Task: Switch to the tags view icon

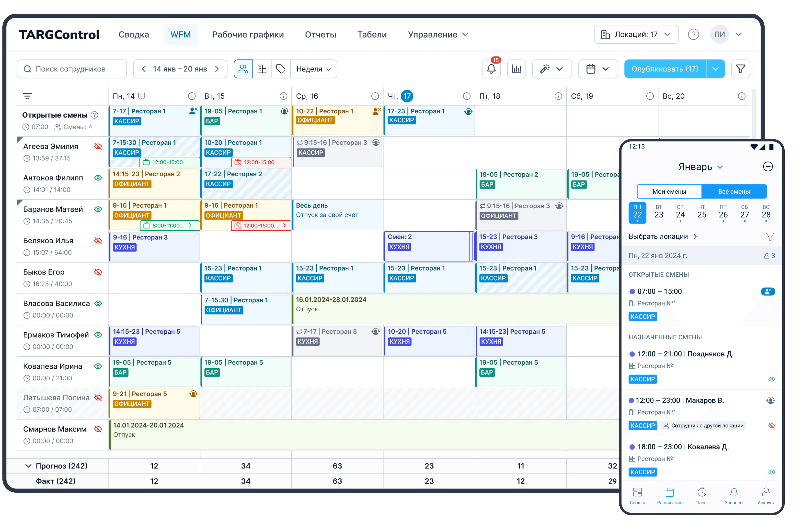Action: (x=281, y=69)
